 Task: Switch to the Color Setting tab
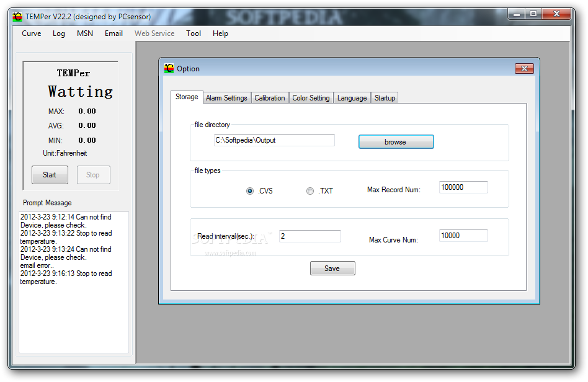click(x=311, y=98)
